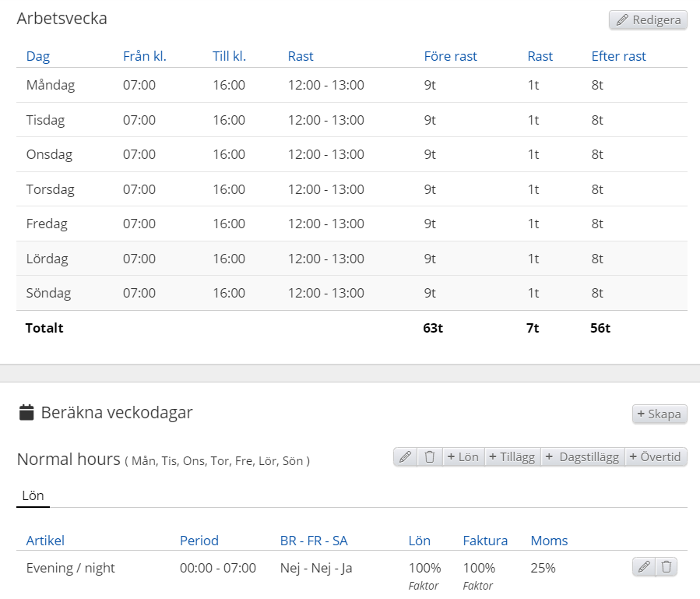
Task: Edit the Evening / night article row
Action: coord(643,567)
